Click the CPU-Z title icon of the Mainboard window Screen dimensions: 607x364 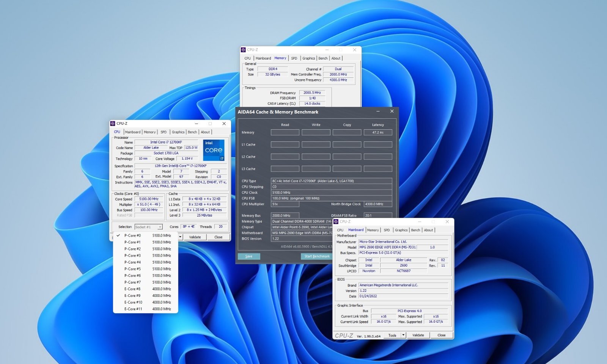click(x=336, y=221)
